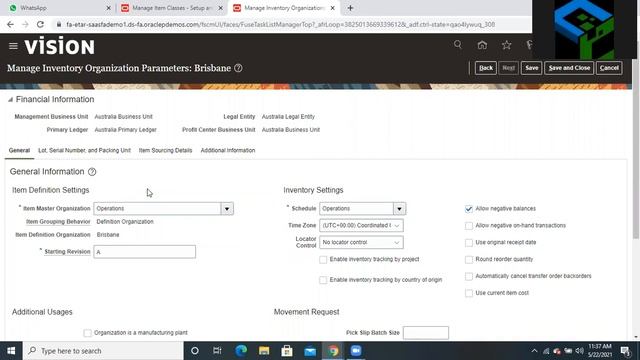This screenshot has height=360, width=640.
Task: Launch Microsoft Edge from taskbar
Action: 241,351
